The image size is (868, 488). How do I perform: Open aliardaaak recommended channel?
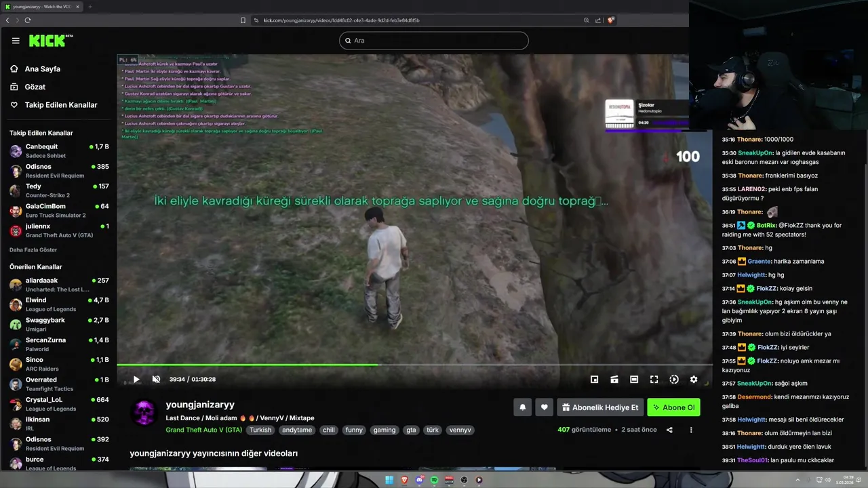[59, 285]
